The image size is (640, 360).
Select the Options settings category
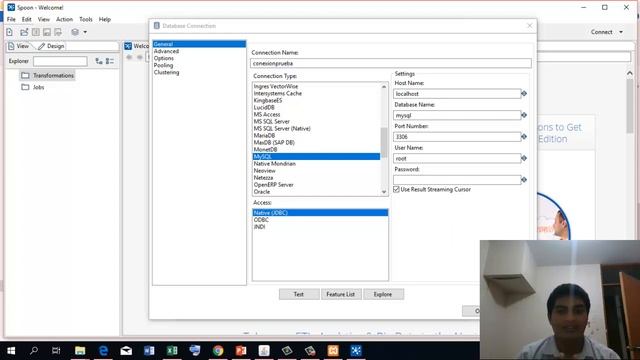[x=164, y=58]
